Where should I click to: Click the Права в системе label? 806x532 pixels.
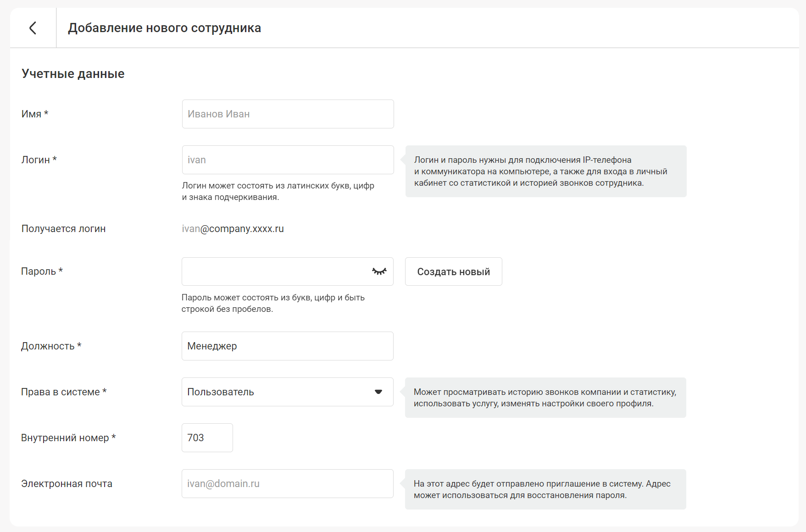(64, 392)
